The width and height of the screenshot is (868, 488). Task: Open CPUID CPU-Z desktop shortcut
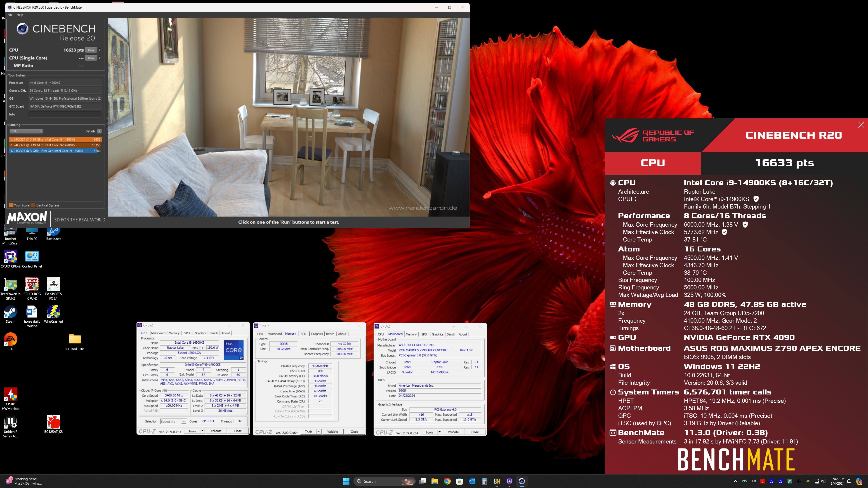click(10, 259)
